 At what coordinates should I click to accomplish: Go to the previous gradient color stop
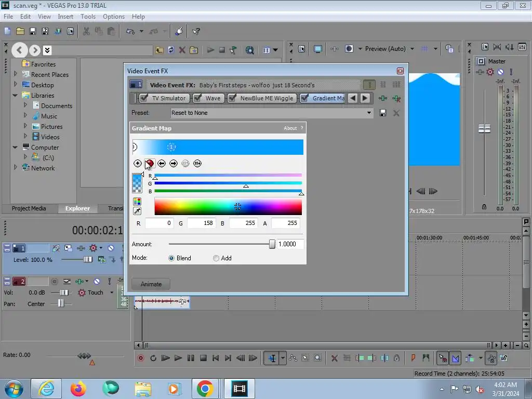click(162, 164)
